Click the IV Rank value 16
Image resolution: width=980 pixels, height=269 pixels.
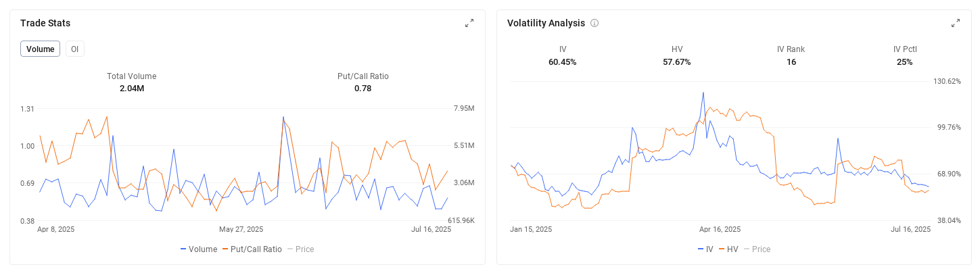(791, 62)
